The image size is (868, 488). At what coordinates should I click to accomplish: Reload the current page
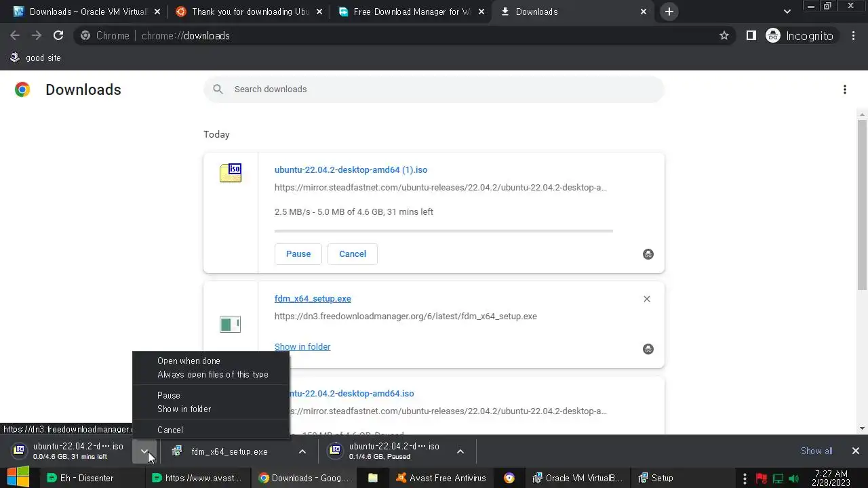click(58, 36)
